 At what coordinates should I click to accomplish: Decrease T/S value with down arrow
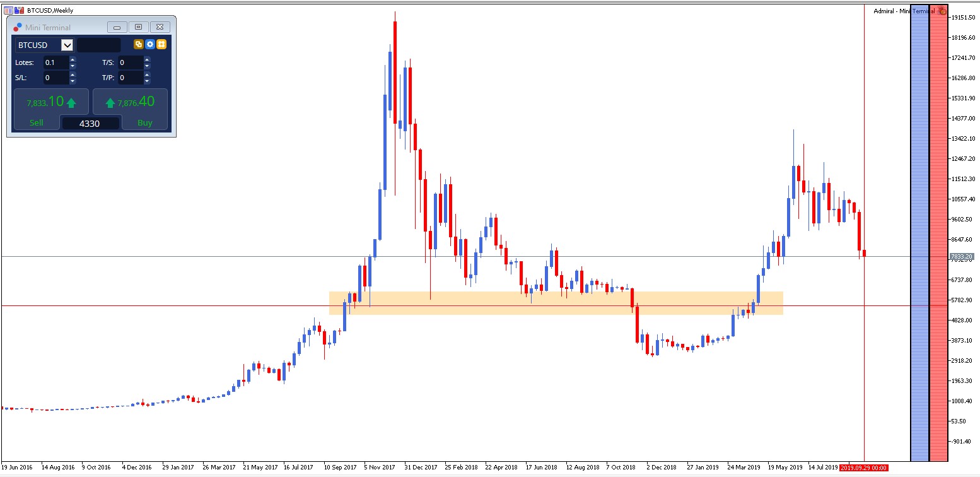[x=147, y=66]
